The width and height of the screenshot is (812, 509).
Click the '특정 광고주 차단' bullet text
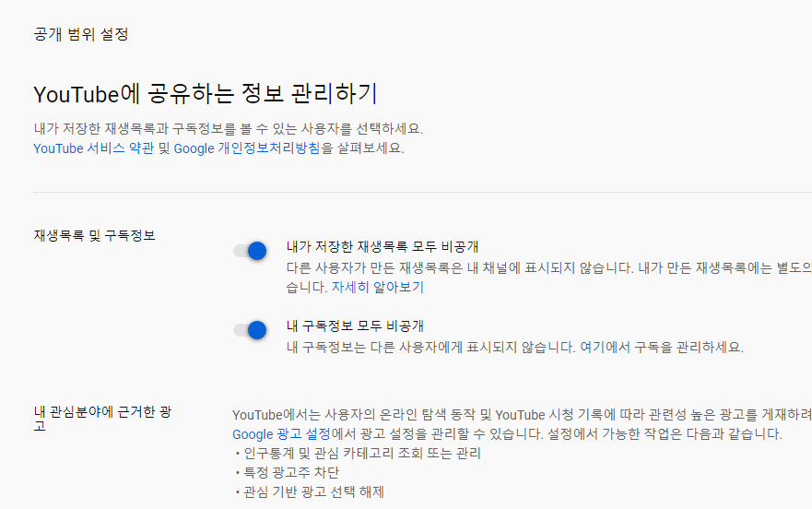pos(291,473)
